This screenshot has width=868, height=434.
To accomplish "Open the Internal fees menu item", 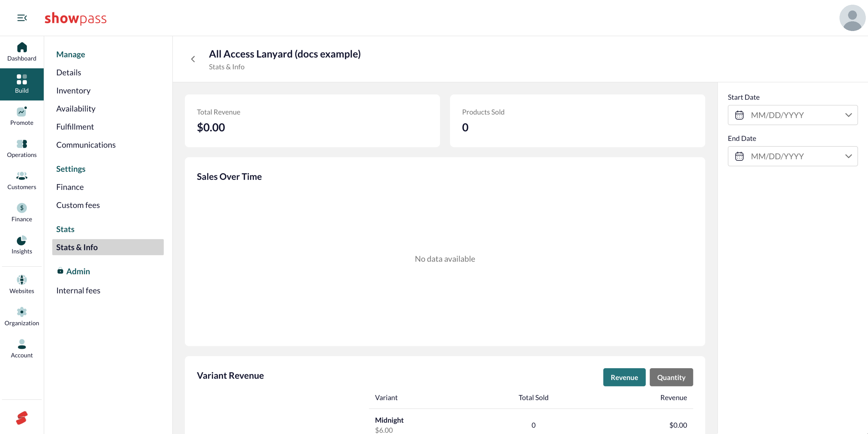I will coord(78,290).
